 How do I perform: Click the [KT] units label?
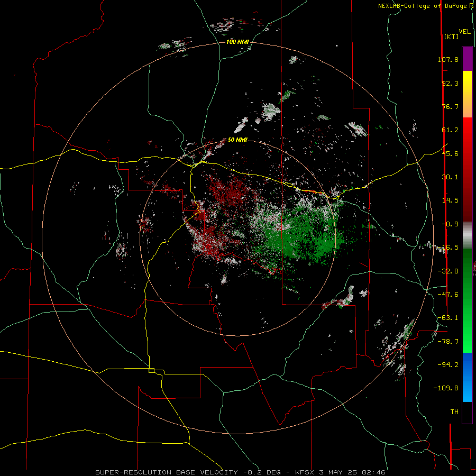click(x=452, y=36)
